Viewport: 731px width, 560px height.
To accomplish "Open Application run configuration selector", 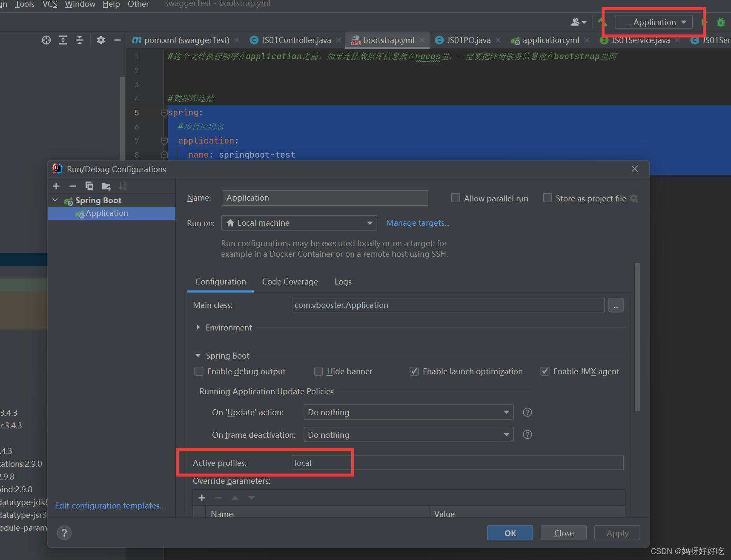I will point(653,22).
